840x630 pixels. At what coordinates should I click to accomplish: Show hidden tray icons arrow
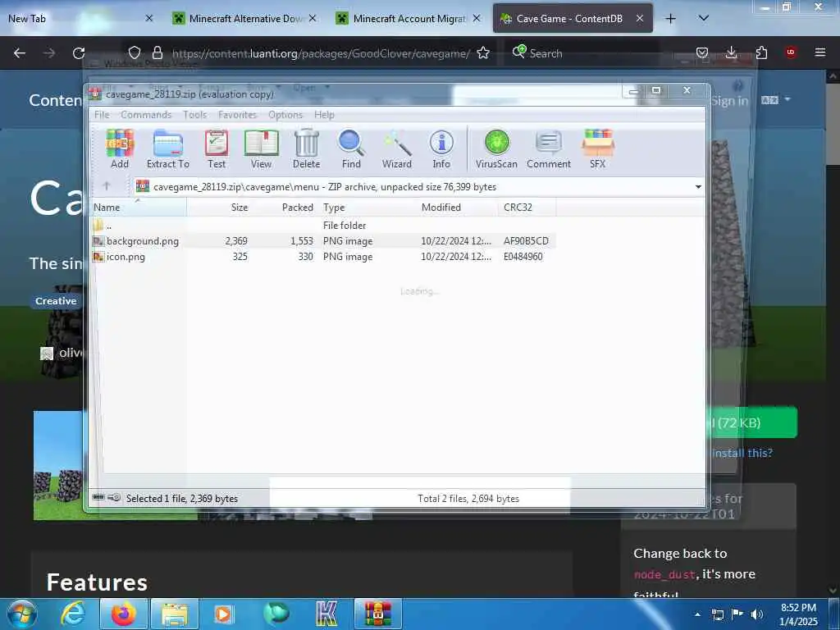(x=697, y=614)
